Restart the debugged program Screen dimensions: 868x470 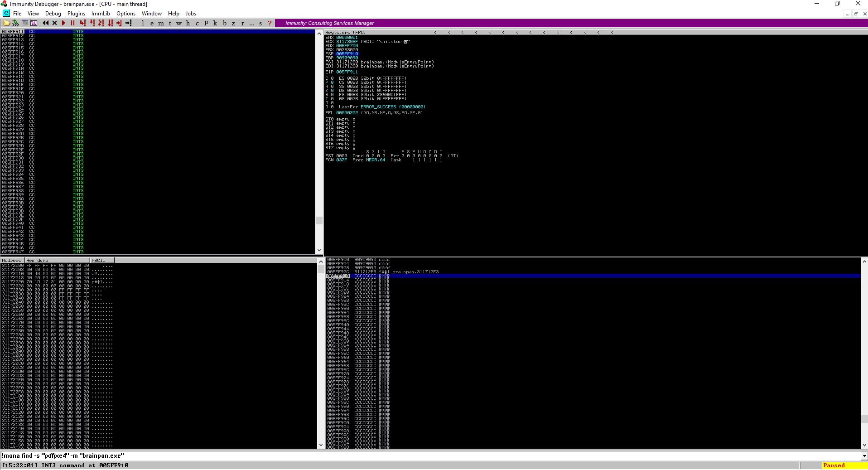[x=45, y=23]
